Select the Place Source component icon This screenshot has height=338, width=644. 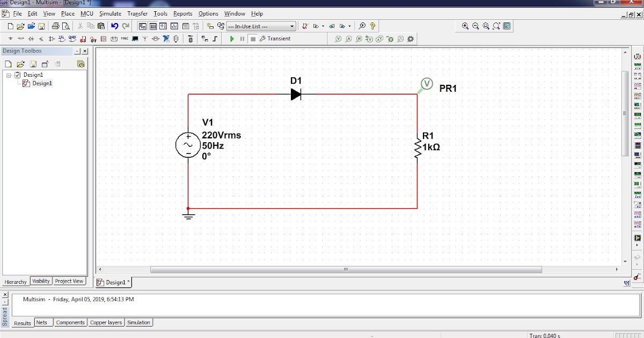coord(10,38)
